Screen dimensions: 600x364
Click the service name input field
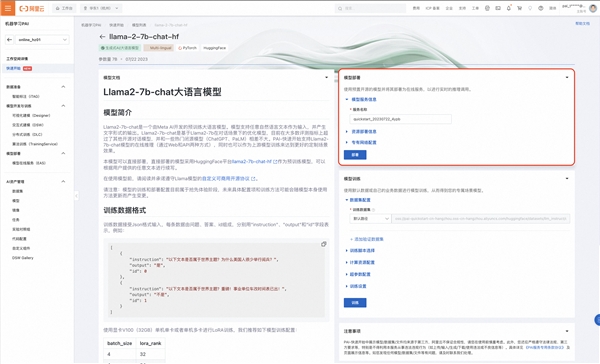coord(400,119)
